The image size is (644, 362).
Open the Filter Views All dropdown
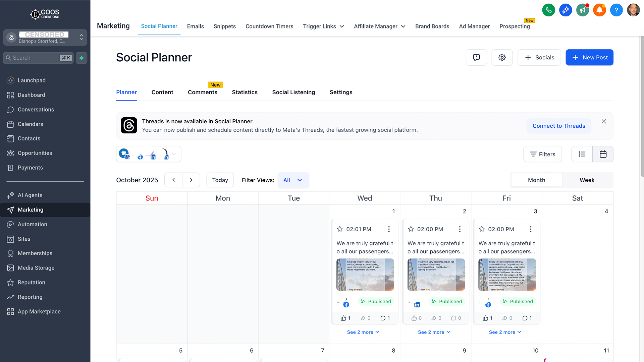point(293,180)
